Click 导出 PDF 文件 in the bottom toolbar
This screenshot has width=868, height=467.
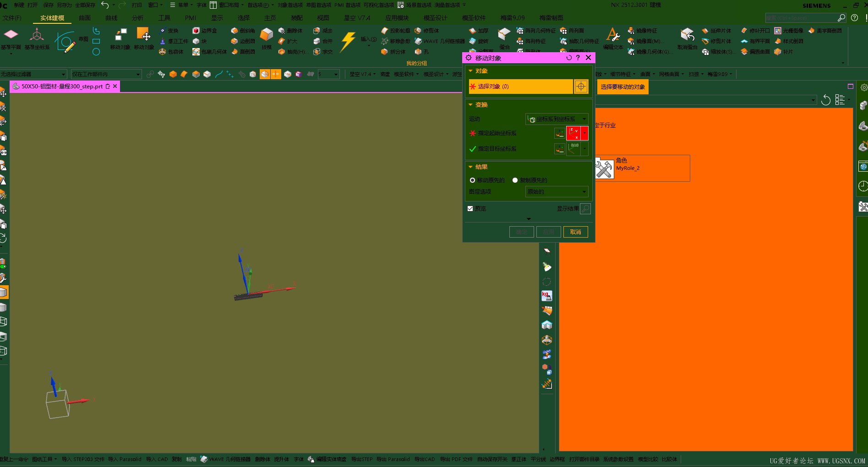[456, 459]
